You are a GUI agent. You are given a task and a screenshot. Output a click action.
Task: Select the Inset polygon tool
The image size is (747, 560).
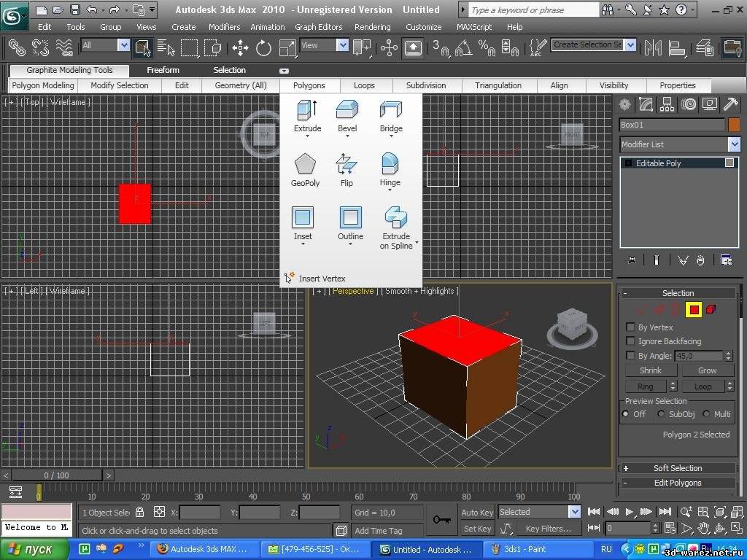click(x=303, y=223)
